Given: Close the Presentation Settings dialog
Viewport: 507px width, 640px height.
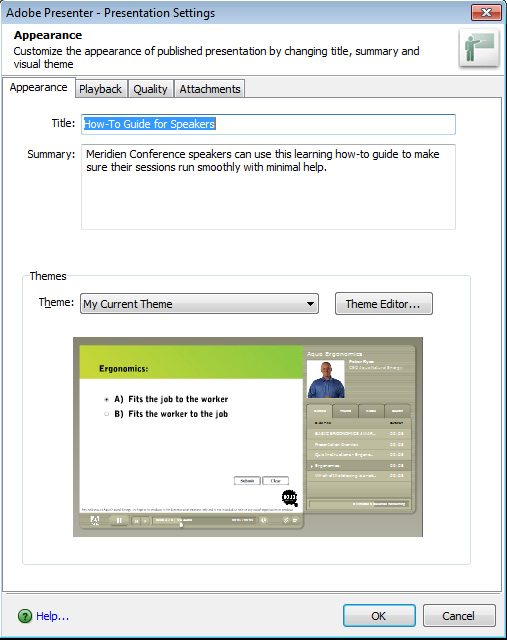Looking at the screenshot, I should pos(486,12).
